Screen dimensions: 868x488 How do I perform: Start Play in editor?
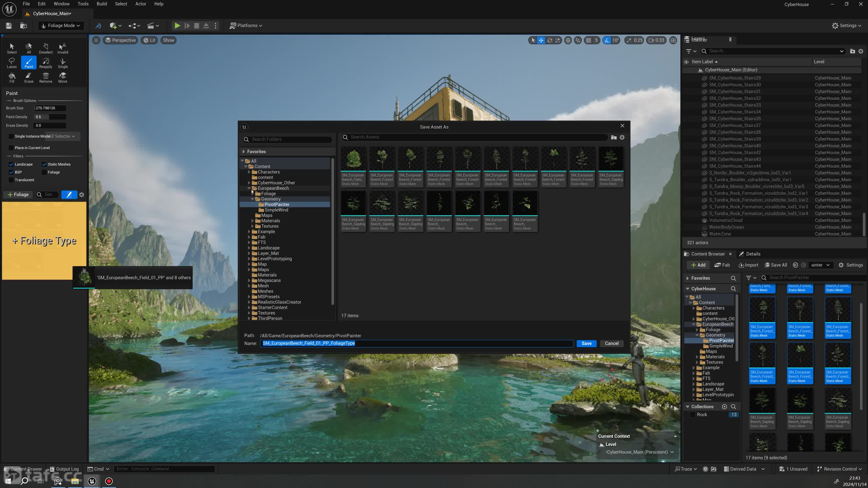pyautogui.click(x=177, y=25)
